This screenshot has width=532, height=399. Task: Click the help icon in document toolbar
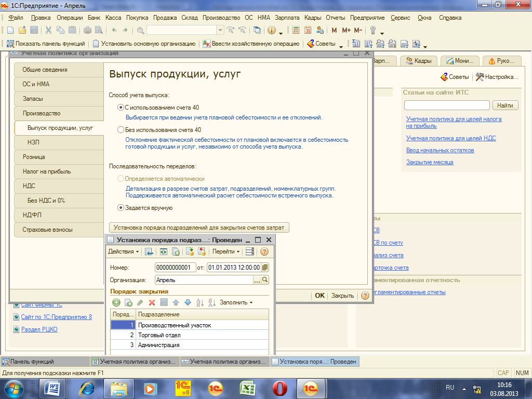point(264,251)
